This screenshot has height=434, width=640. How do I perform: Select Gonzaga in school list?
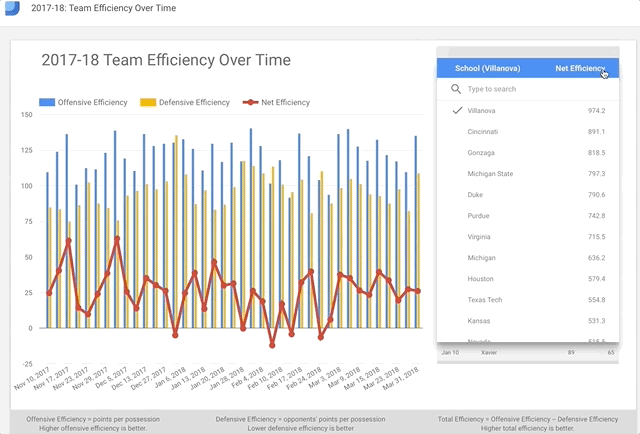click(528, 153)
